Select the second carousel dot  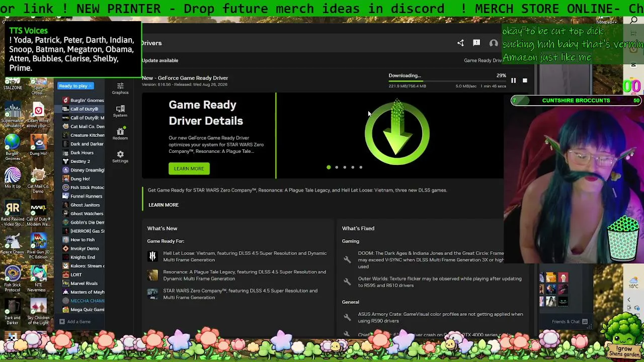click(x=337, y=167)
